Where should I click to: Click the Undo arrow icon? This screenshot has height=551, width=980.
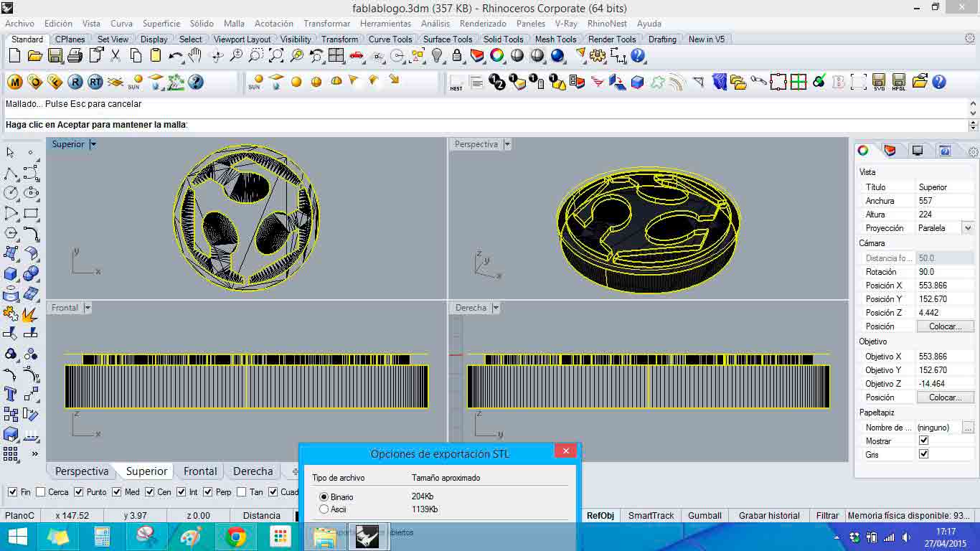point(175,56)
